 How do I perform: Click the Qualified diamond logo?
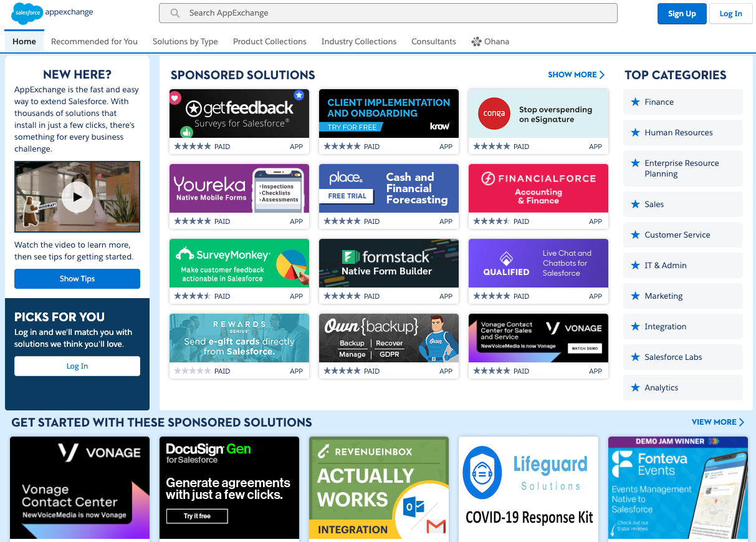pyautogui.click(x=506, y=259)
